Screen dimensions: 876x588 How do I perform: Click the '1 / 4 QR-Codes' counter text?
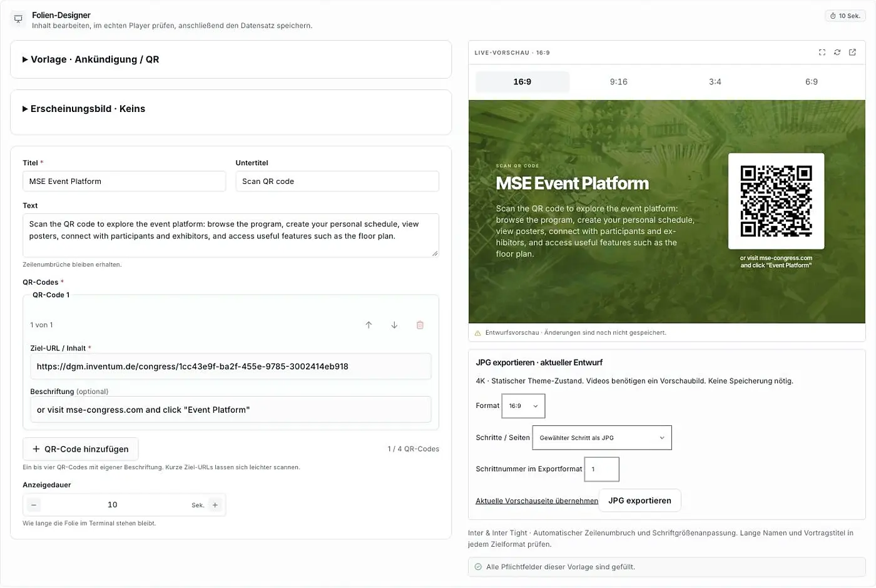point(414,449)
